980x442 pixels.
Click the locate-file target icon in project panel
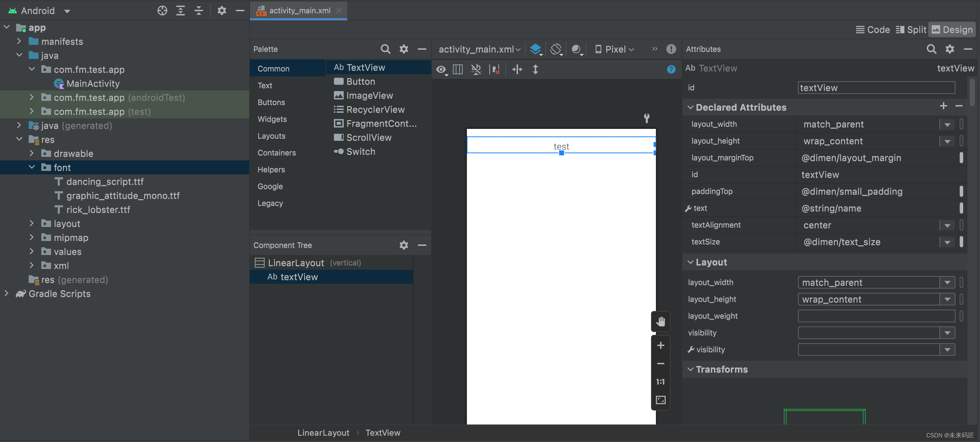click(162, 11)
